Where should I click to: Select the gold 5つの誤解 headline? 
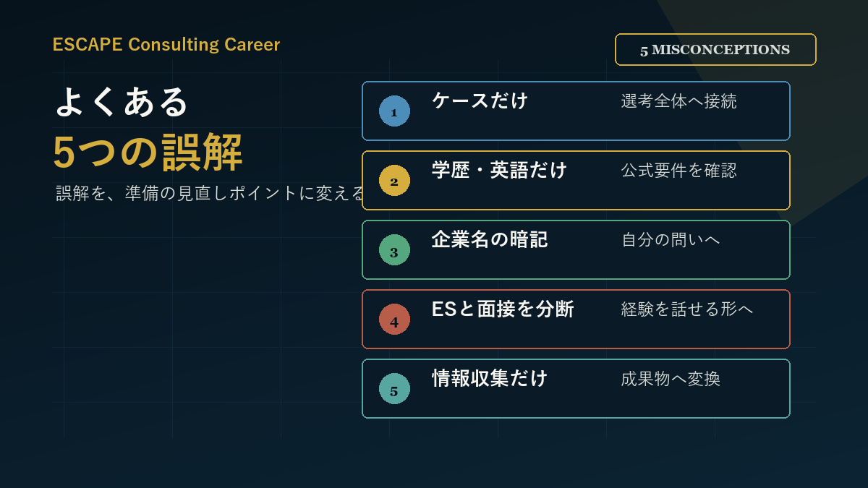tap(148, 152)
